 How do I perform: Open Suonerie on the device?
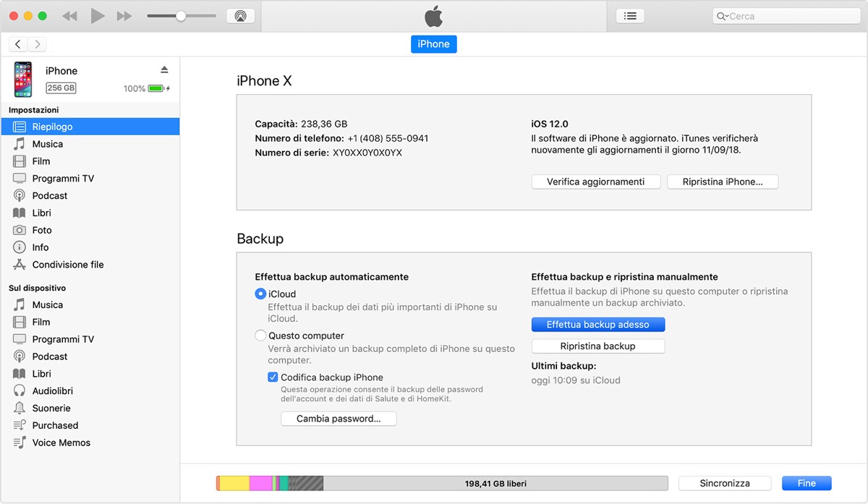51,408
